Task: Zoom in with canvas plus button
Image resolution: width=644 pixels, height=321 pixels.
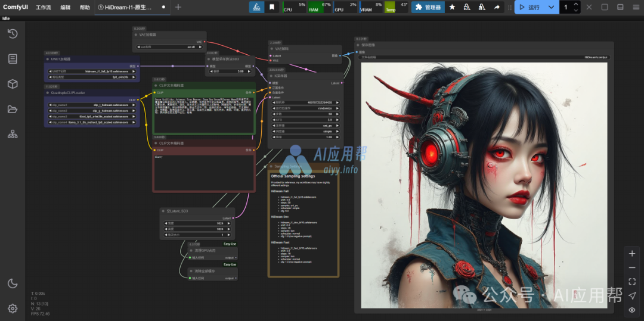Action: [632, 254]
